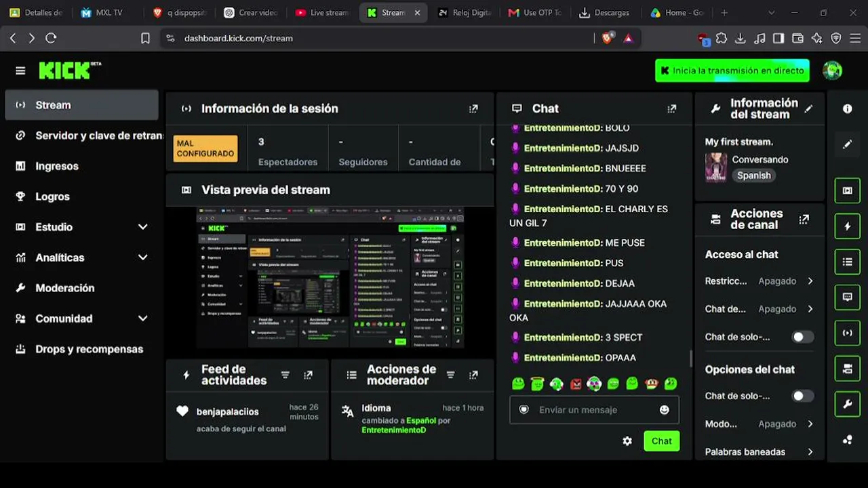Viewport: 868px width, 488px height.
Task: Bookmark this page
Action: (145, 39)
